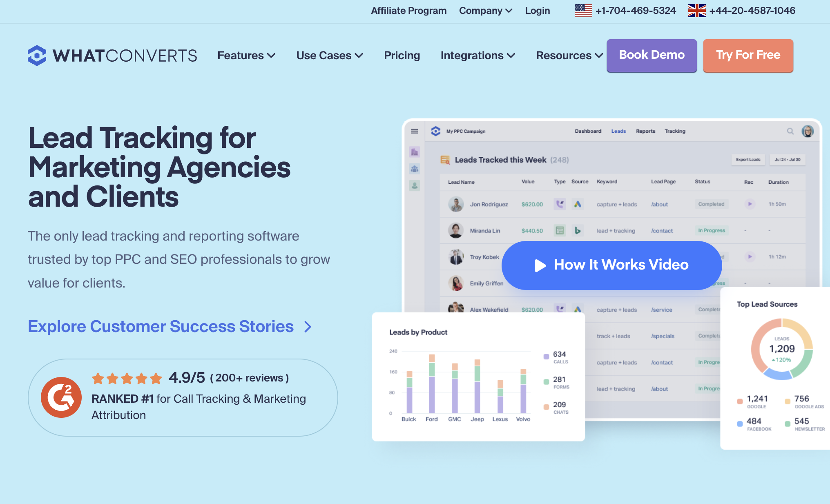Screen dimensions: 830x504
Task: Play the recording for Jon Rodriguez
Action: [750, 204]
